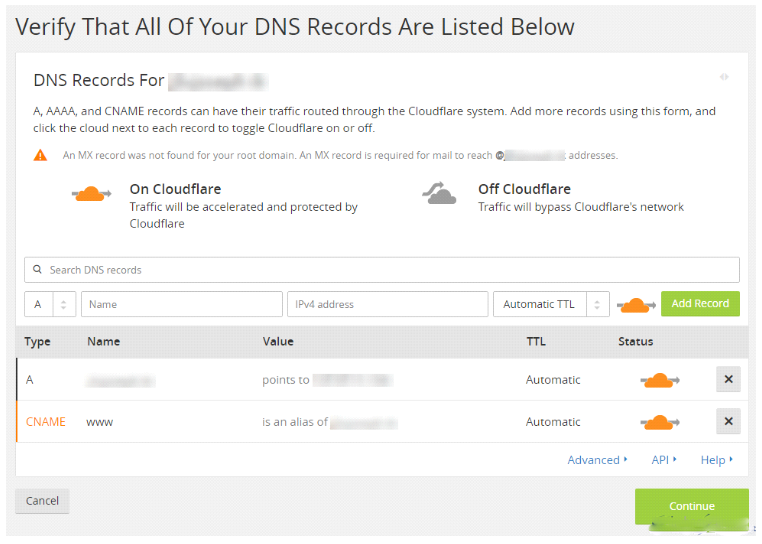Toggle Cloudflare cloud for the www CNAME record

click(659, 422)
